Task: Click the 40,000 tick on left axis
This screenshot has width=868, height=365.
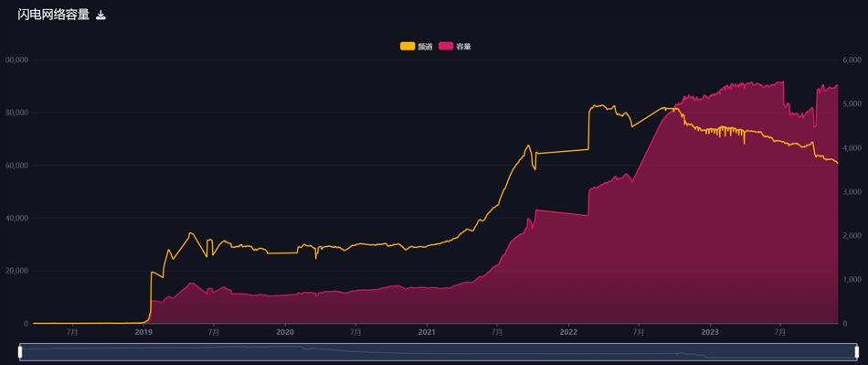Action: [16, 219]
